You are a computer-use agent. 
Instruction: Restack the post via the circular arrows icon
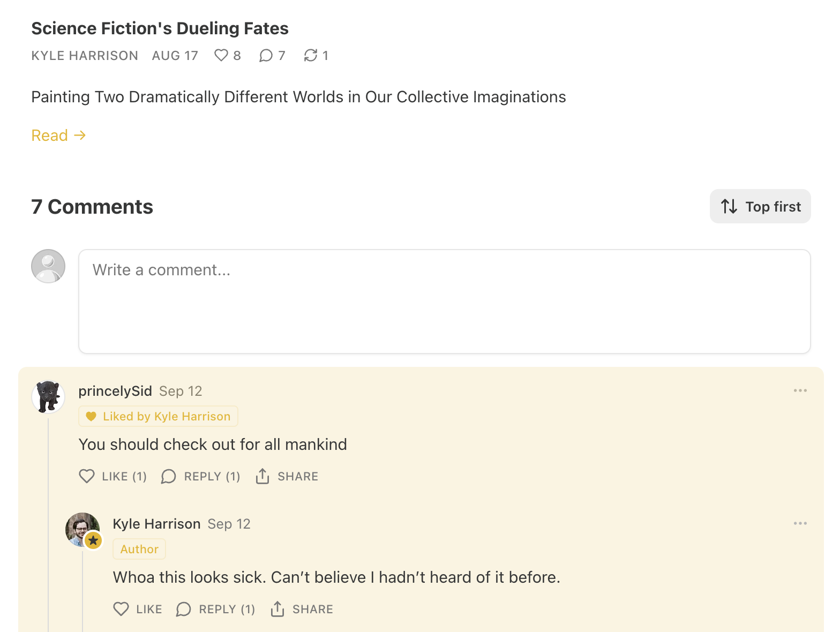pyautogui.click(x=311, y=55)
